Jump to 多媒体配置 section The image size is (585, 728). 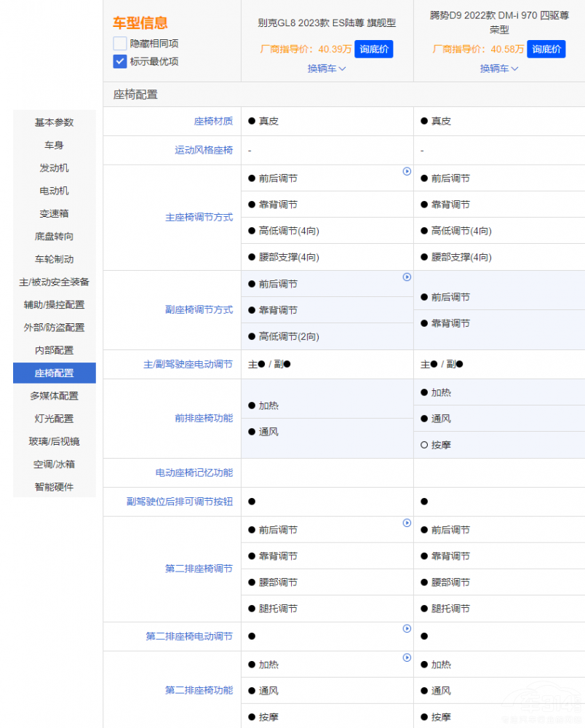55,396
